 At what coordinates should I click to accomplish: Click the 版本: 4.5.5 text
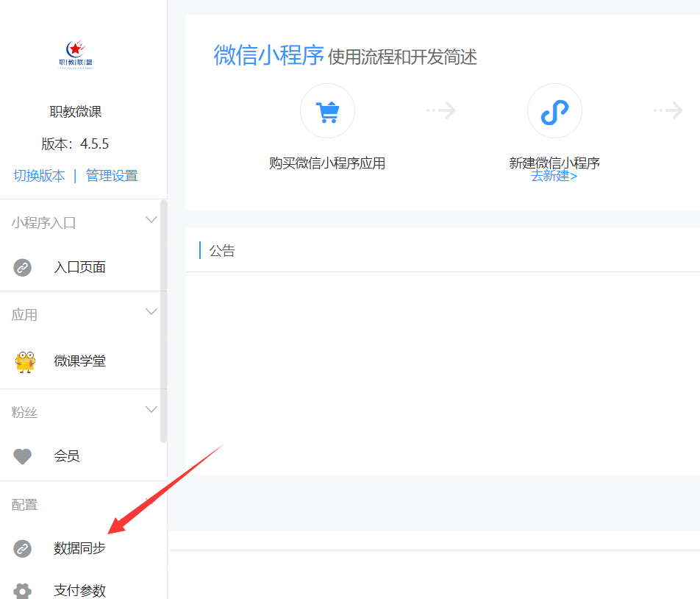click(75, 143)
